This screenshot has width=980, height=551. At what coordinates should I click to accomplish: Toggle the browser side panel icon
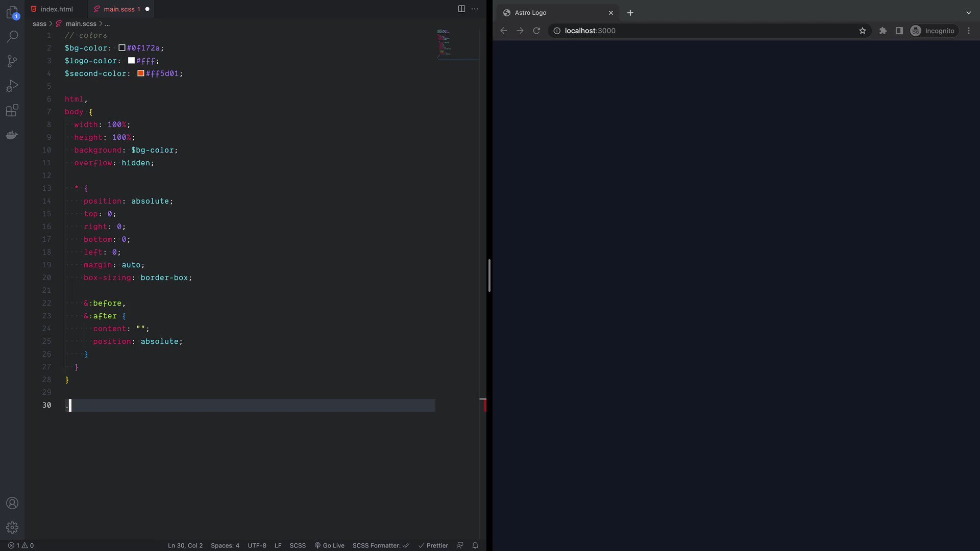pos(899,31)
